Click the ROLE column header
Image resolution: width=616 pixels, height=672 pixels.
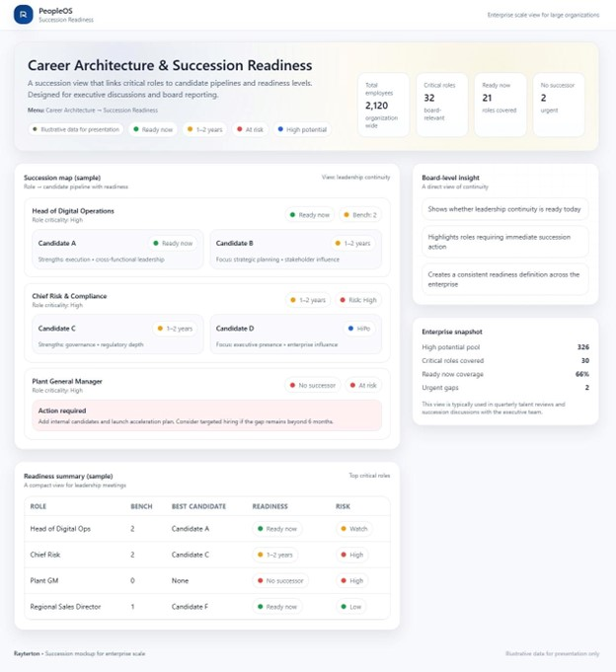38,506
